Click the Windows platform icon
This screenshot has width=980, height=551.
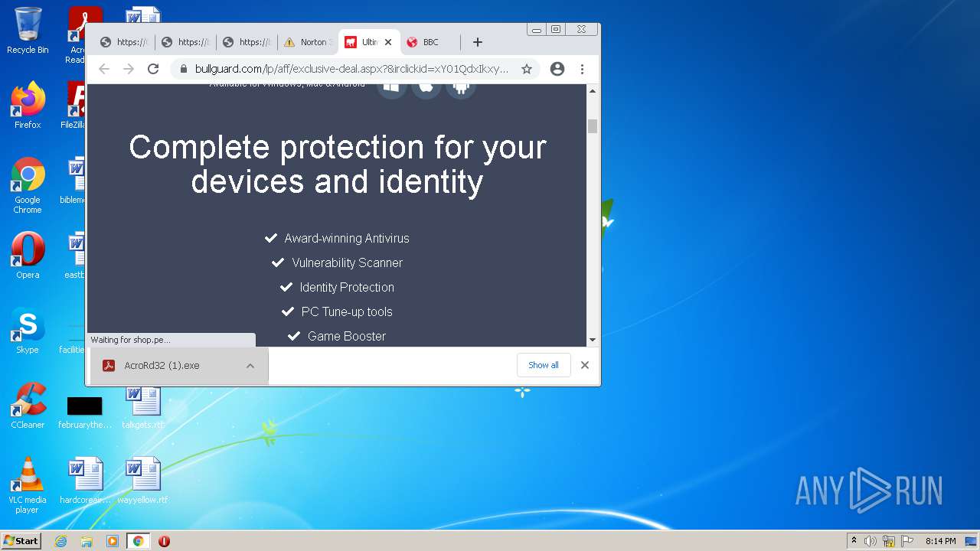point(391,88)
